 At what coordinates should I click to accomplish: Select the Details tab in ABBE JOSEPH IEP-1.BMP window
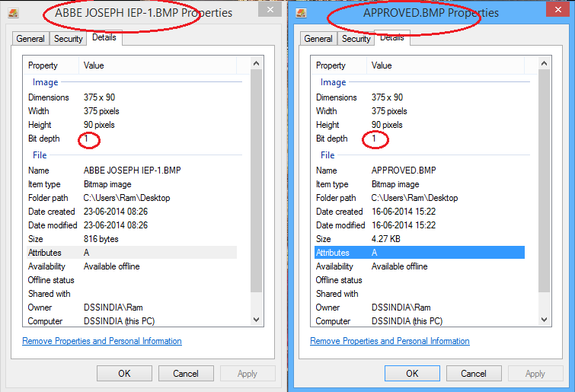[x=104, y=37]
